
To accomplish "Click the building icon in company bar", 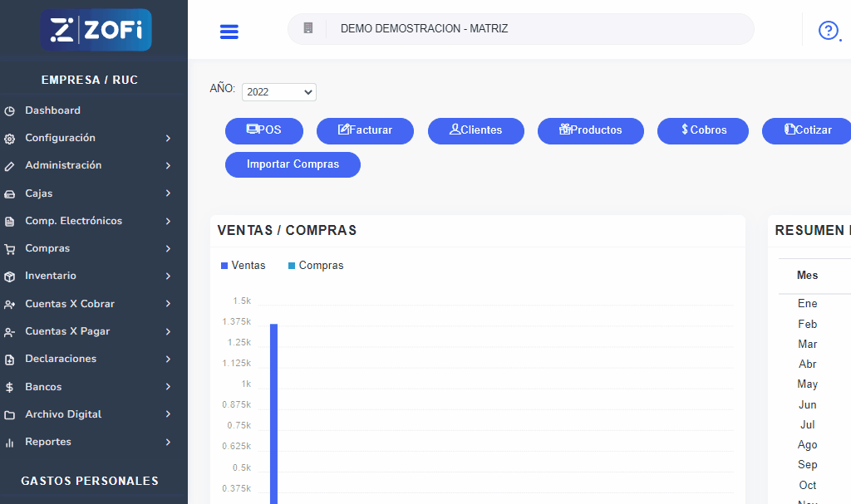I will point(308,28).
